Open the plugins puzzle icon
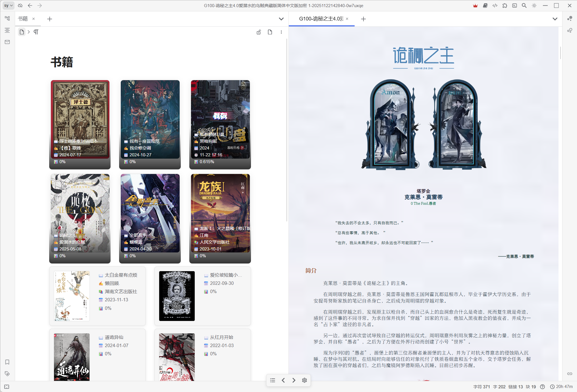This screenshot has height=392, width=577. click(505, 5)
